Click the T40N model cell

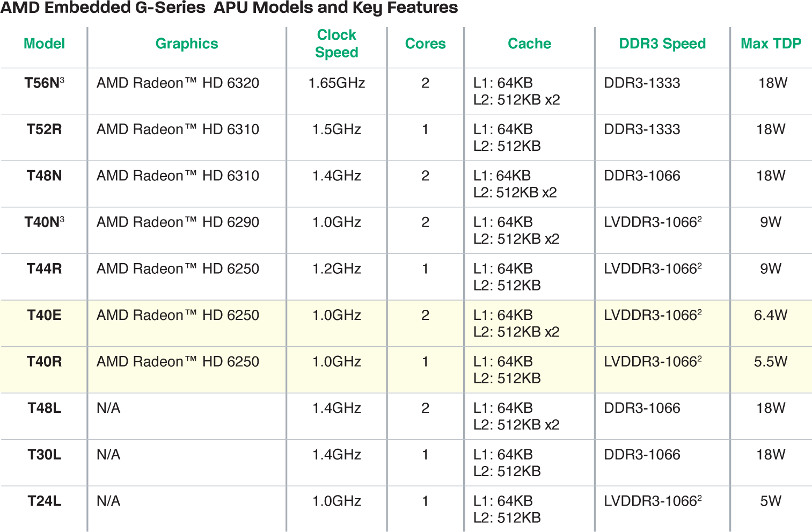(x=44, y=222)
